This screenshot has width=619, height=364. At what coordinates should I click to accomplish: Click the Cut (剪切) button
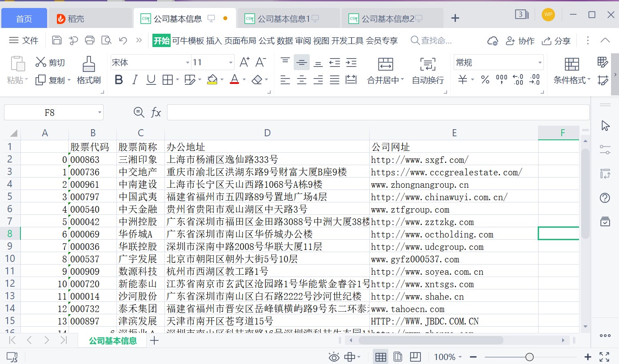point(50,62)
